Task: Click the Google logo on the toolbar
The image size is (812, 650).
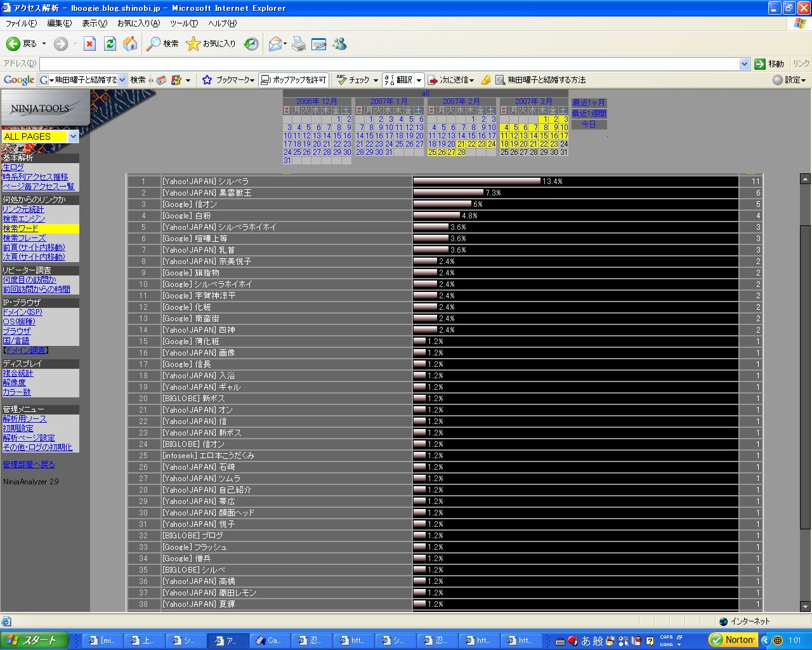Action: tap(19, 80)
